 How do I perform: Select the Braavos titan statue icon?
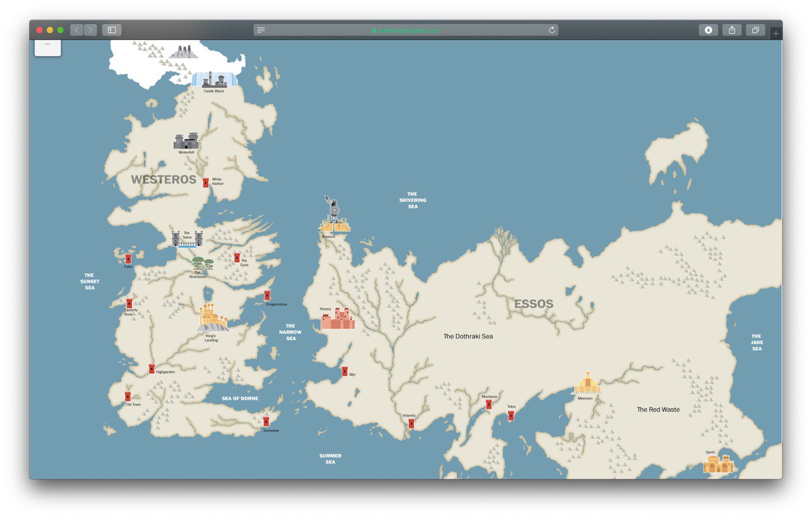pos(334,214)
